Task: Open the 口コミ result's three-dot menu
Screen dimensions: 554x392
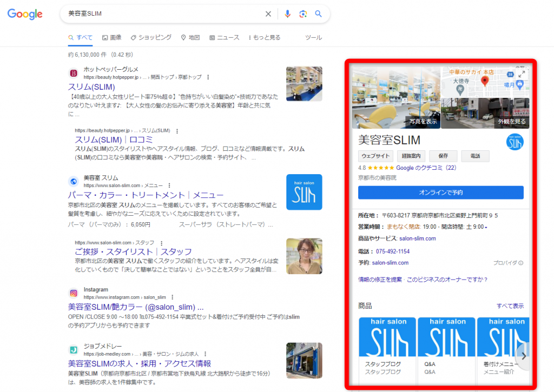Action: [177, 131]
